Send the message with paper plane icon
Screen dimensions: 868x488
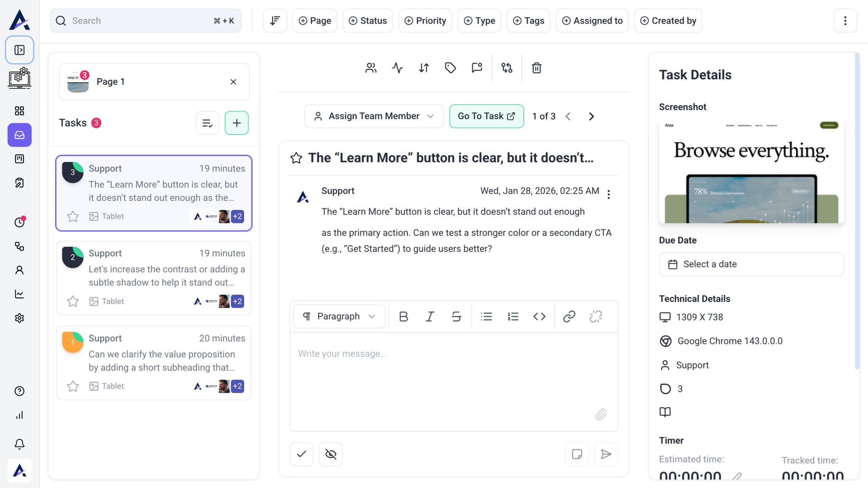606,454
